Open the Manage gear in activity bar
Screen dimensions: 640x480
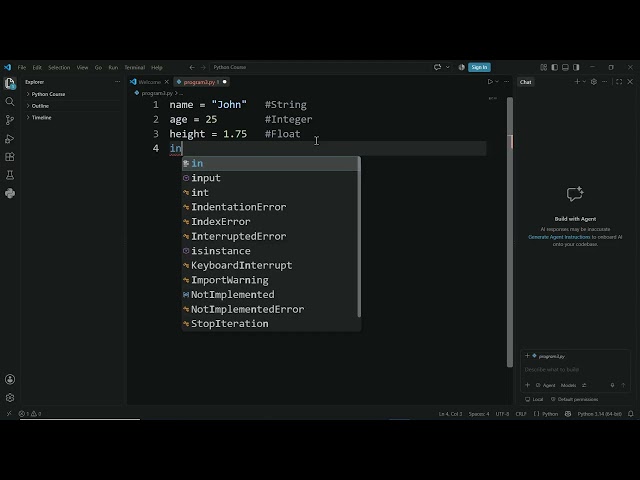click(10, 398)
